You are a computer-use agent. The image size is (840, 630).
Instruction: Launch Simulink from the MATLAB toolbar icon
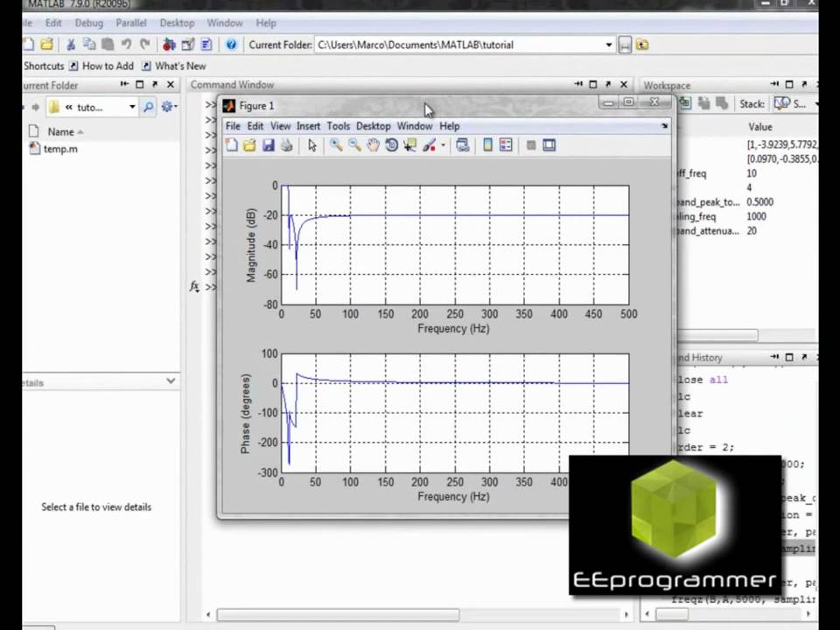coord(169,45)
